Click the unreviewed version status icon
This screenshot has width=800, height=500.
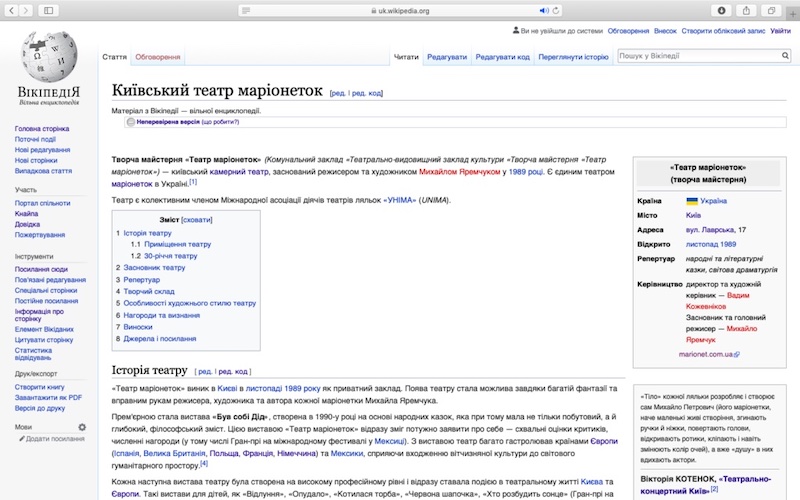(131, 122)
